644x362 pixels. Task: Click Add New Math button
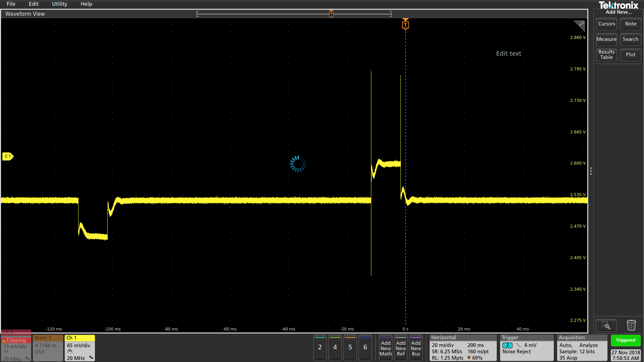click(x=385, y=348)
